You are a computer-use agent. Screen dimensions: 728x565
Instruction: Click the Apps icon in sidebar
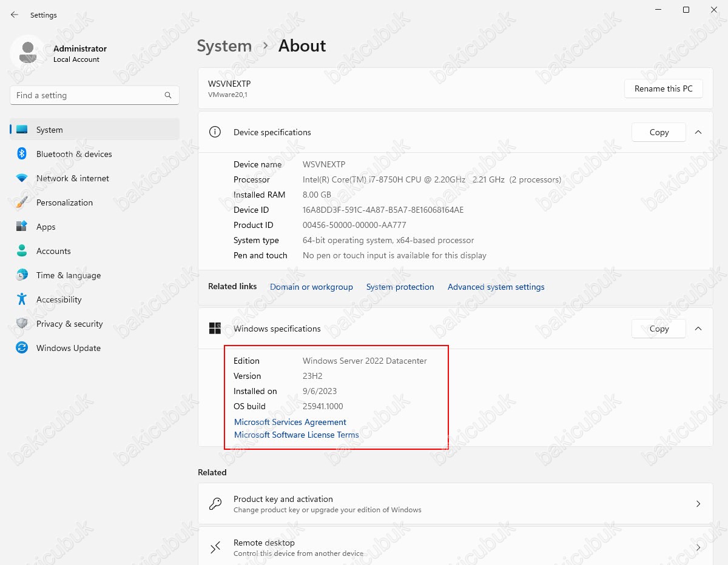click(22, 227)
